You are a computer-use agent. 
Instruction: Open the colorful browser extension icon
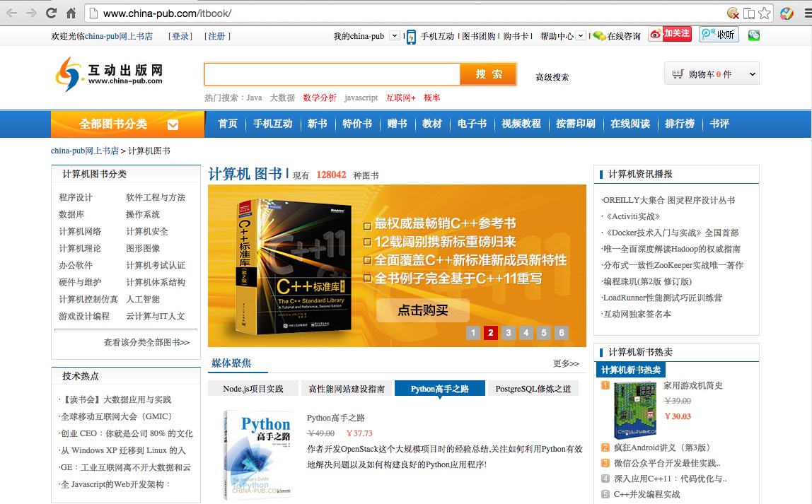coord(787,13)
